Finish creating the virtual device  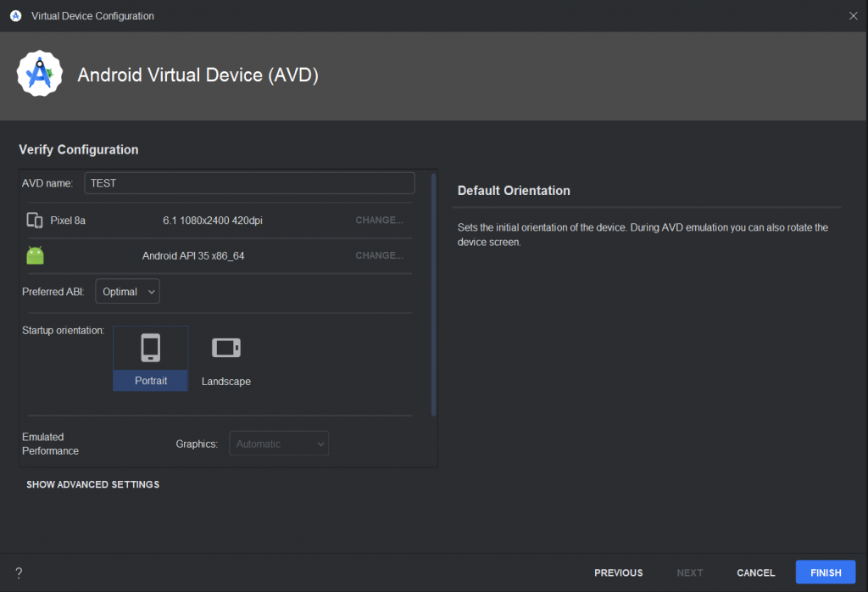826,572
